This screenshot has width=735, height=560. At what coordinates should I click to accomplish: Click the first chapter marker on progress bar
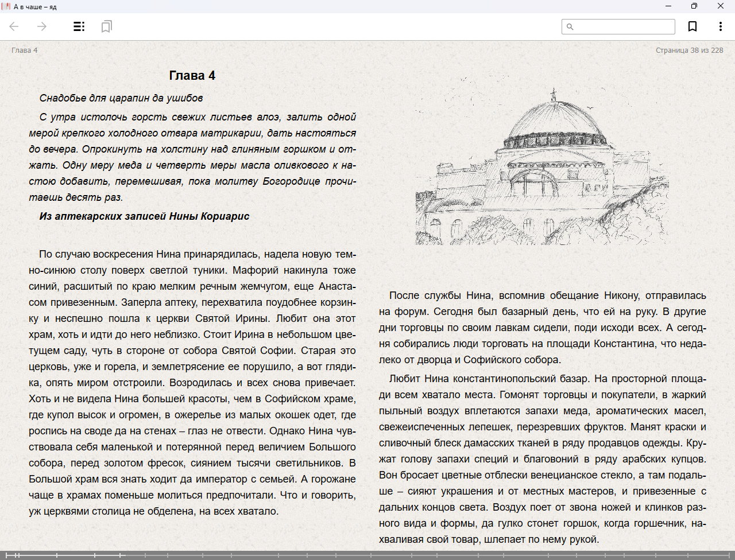6,555
